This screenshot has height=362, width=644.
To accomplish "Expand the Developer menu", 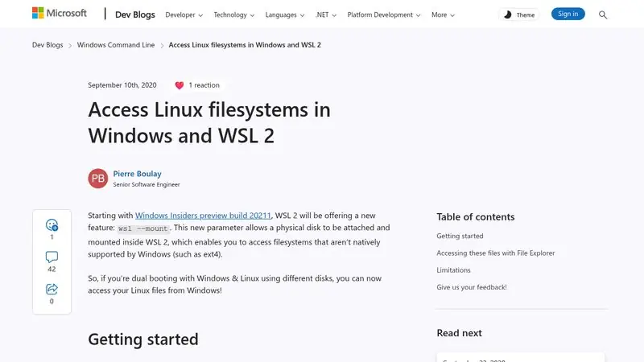I will [184, 14].
